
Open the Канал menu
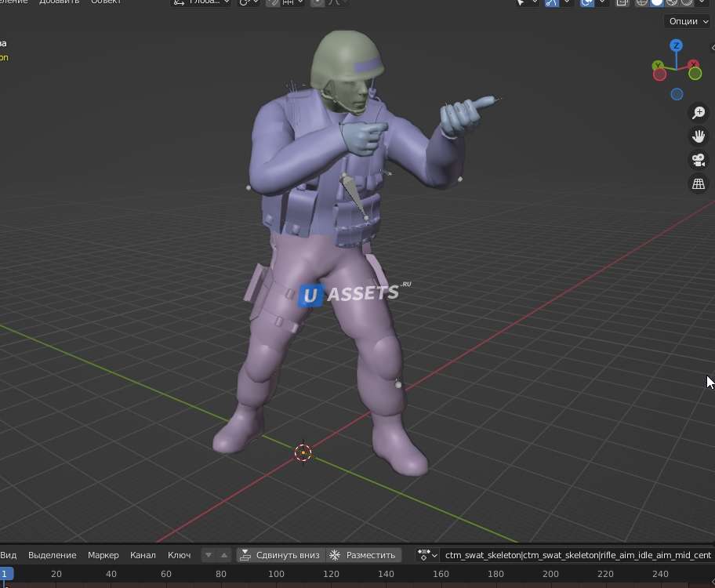(x=143, y=555)
